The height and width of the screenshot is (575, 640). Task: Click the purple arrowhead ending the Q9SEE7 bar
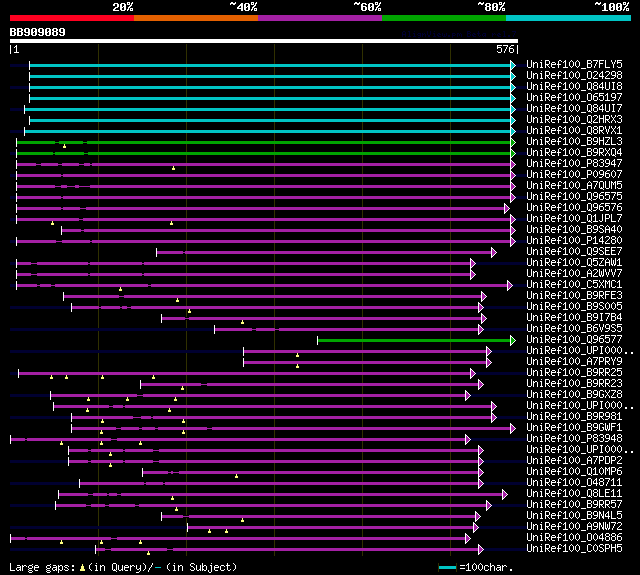point(494,253)
